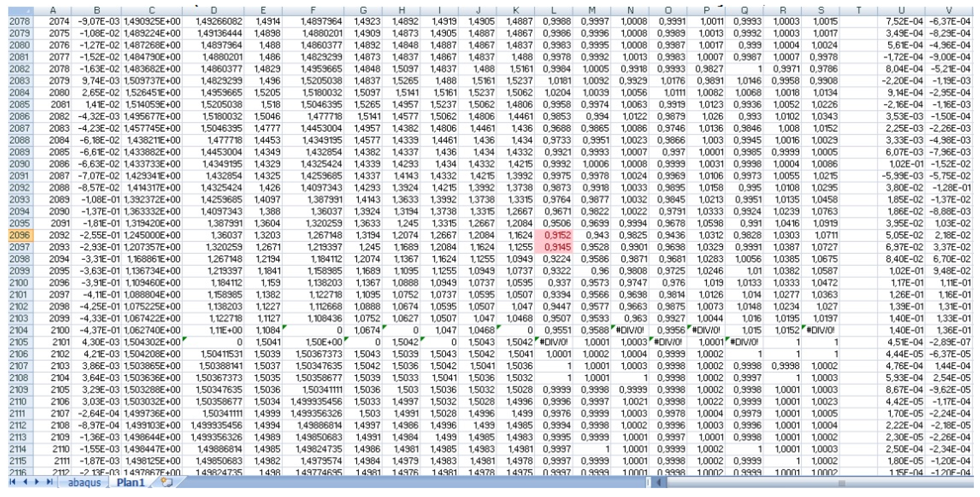Click the previous sheet navigation arrow
Screen dimensions: 980x497
tap(25, 482)
